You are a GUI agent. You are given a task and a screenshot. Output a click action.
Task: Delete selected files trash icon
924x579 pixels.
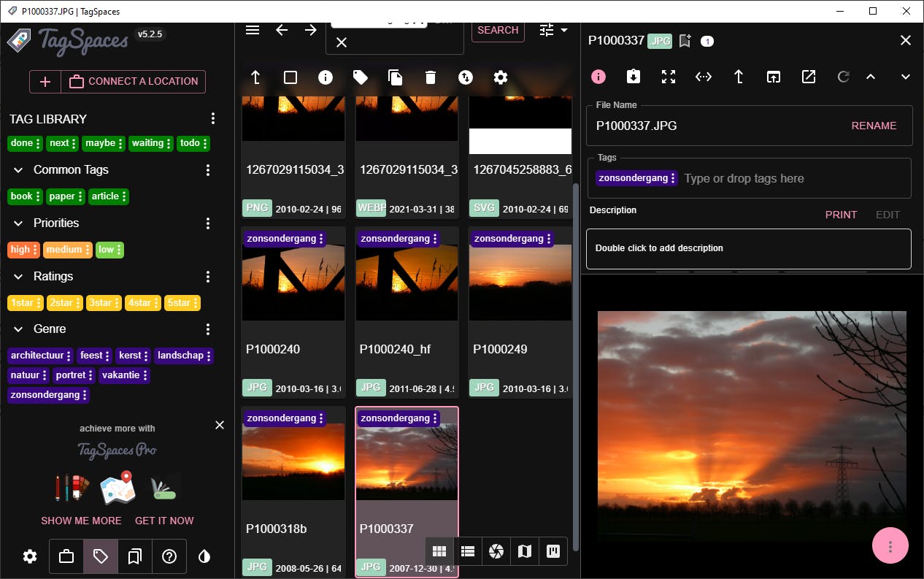[x=431, y=77]
